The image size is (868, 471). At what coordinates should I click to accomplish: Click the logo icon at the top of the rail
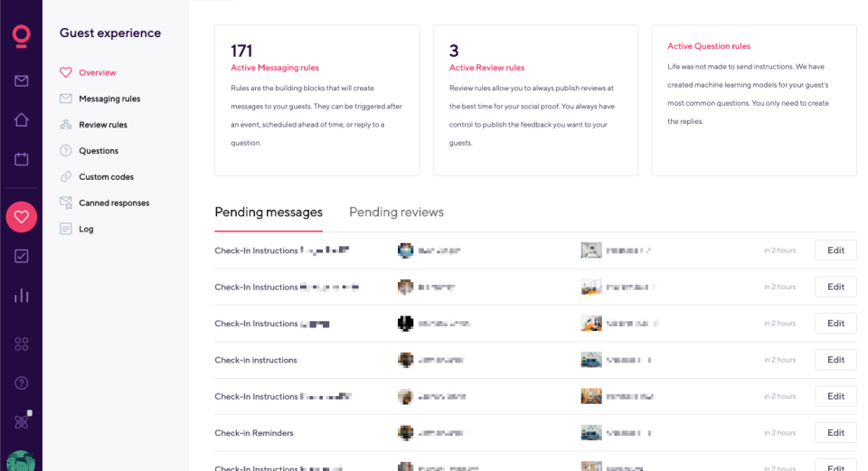click(21, 34)
